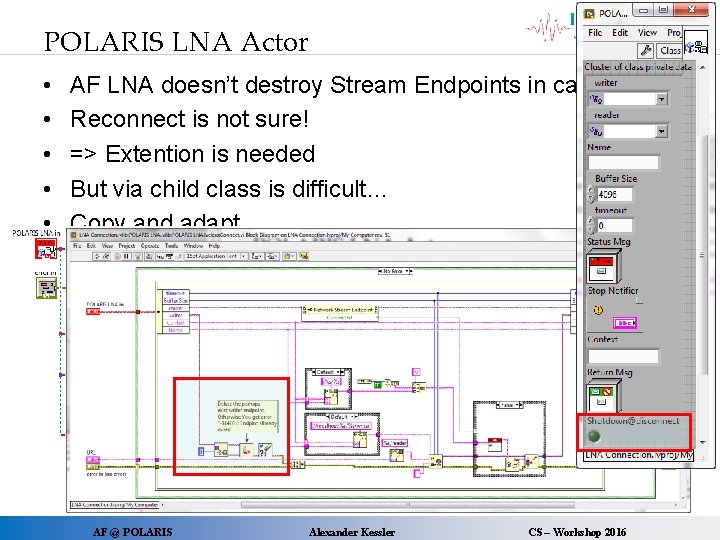Click the Context string input field
The height and width of the screenshot is (540, 720).
[623, 356]
